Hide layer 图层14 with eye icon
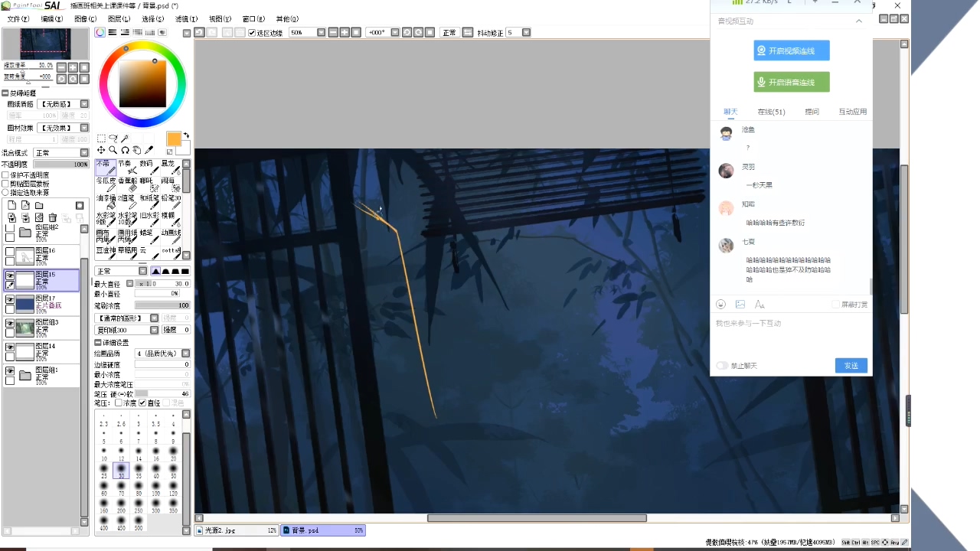Screen dimensions: 980x551 click(10, 347)
